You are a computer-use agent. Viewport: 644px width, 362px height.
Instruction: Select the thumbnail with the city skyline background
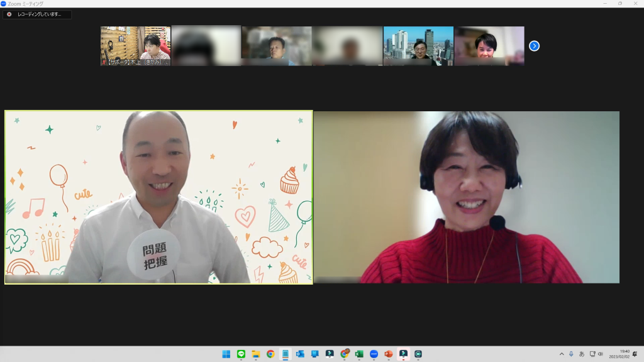(418, 46)
